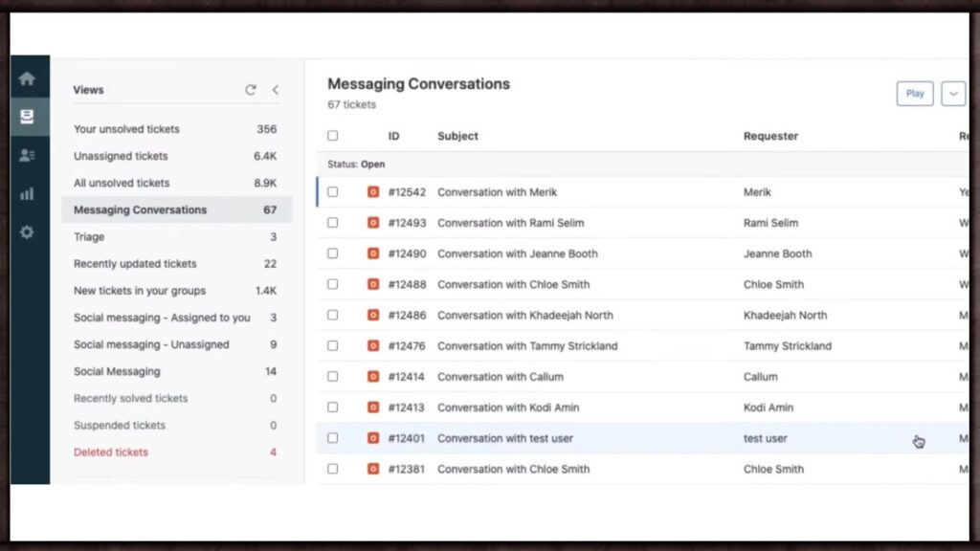Viewport: 980px width, 551px height.
Task: Sort by the Requester column header
Action: pos(770,136)
